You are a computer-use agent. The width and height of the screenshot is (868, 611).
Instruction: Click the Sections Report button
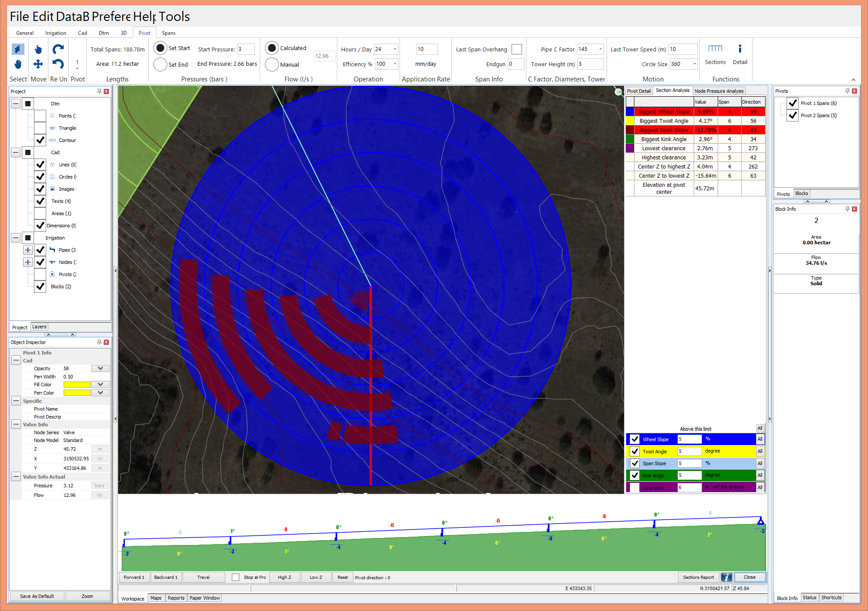[x=698, y=577]
